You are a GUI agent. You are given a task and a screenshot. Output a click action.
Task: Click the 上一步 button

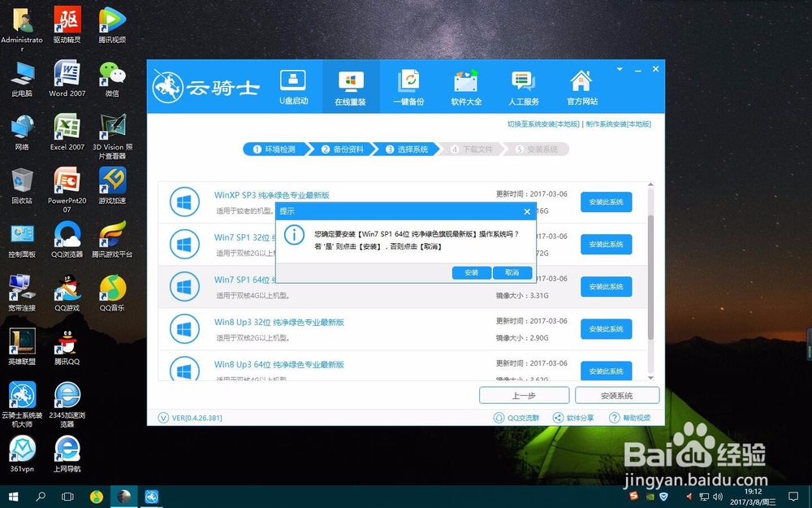coord(524,396)
